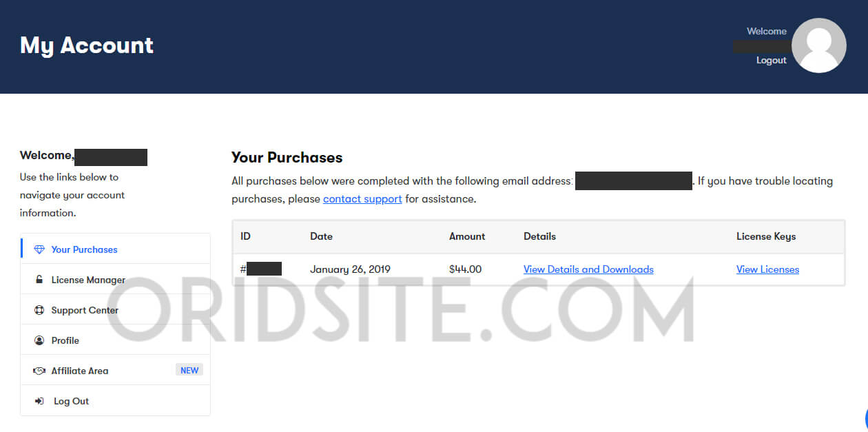Image resolution: width=868 pixels, height=432 pixels.
Task: Click the NEW badge on Affiliate Area
Action: pos(189,371)
